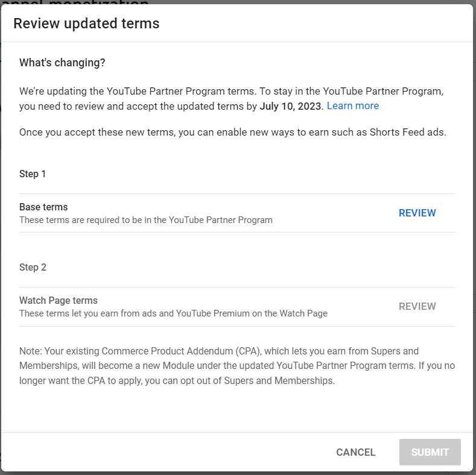Screen dimensions: 476x475
Task: Click the What's changing? heading
Action: [62, 62]
